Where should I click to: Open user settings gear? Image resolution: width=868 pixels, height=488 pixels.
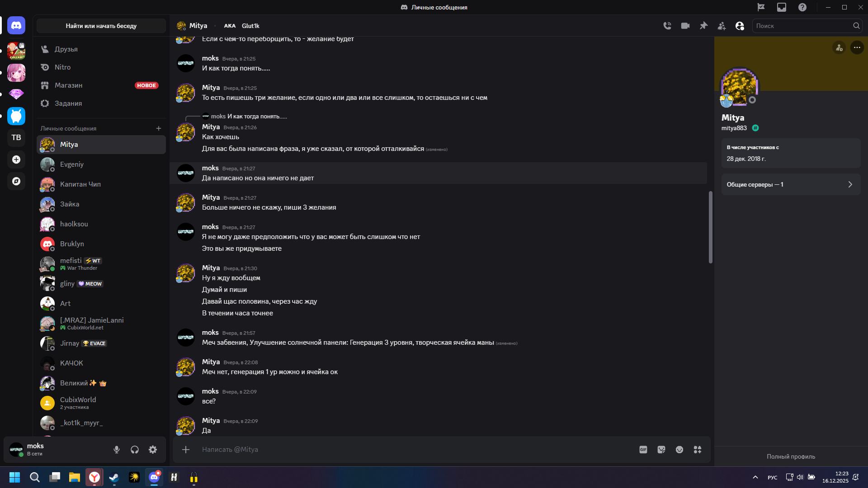tap(153, 450)
